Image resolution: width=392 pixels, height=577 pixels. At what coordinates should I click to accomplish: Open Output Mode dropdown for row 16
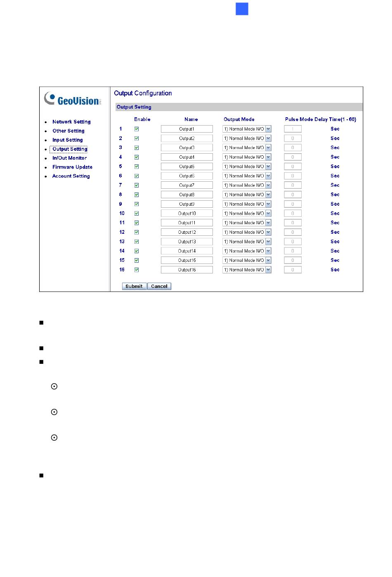pyautogui.click(x=247, y=270)
